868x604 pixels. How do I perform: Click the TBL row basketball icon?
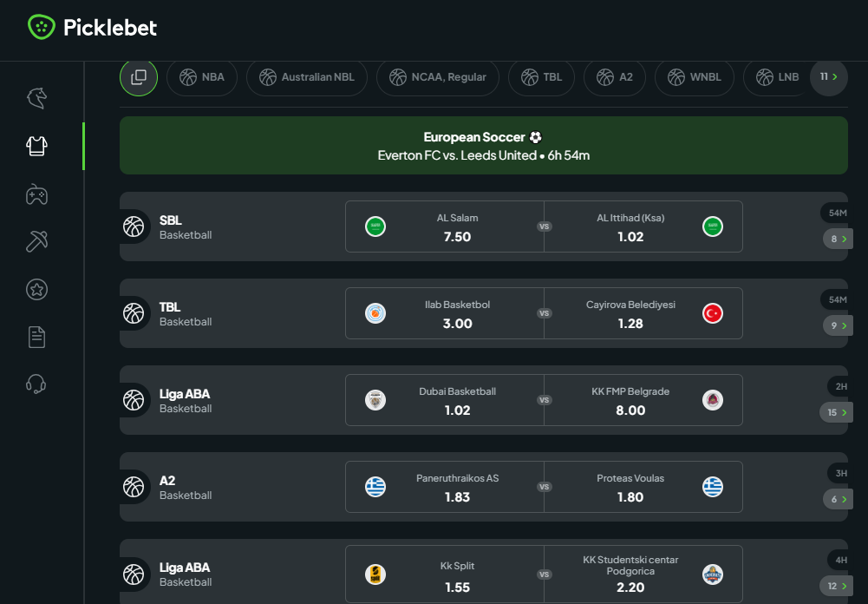[x=134, y=313]
